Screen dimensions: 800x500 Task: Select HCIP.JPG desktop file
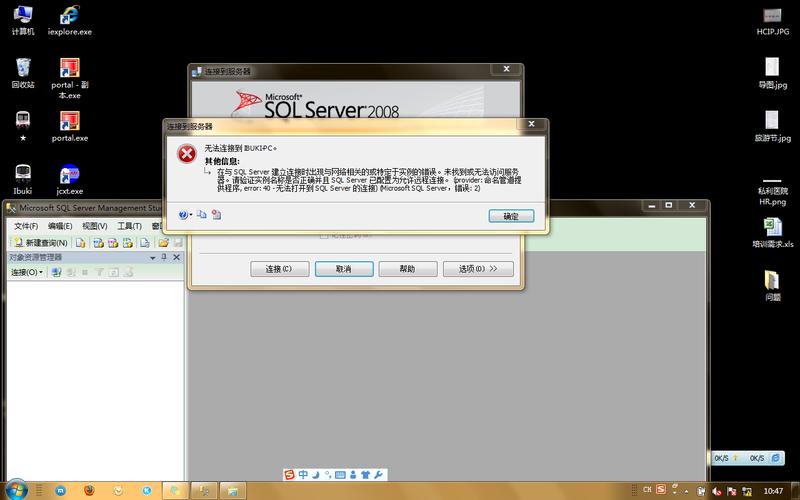pyautogui.click(x=772, y=21)
